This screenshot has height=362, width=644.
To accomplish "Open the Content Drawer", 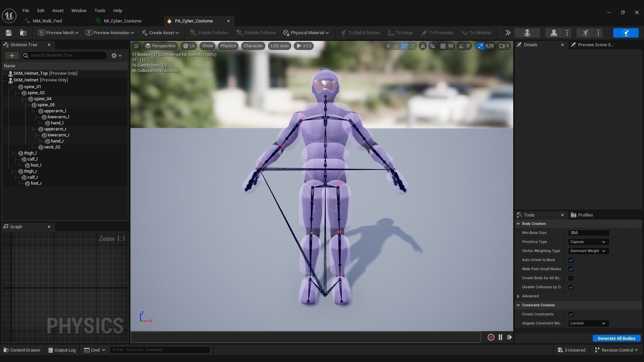I will tap(22, 350).
